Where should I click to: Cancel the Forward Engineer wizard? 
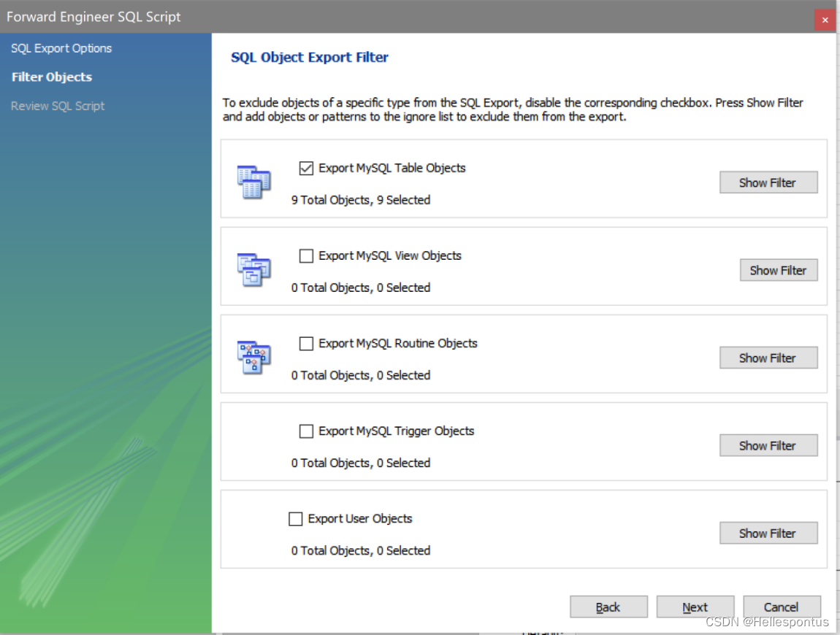coord(782,607)
